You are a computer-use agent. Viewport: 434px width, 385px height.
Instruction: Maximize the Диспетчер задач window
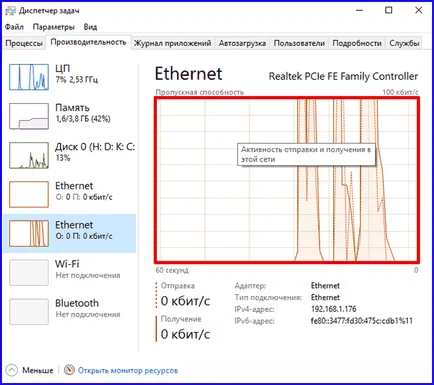389,10
